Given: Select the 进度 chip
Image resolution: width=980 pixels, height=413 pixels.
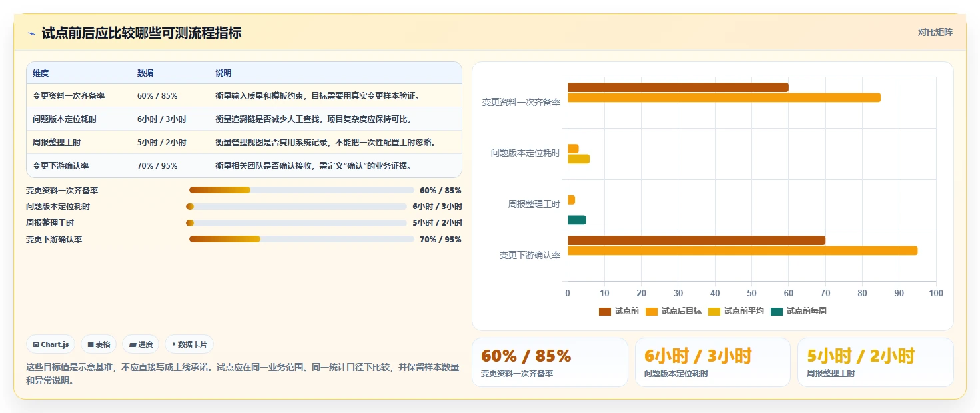Looking at the screenshot, I should pos(141,344).
